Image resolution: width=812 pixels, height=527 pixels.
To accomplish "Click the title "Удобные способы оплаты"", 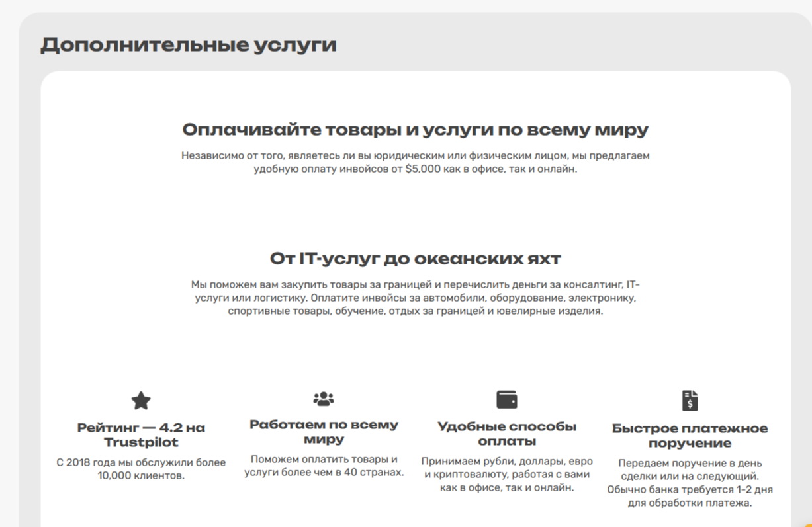I will [507, 434].
